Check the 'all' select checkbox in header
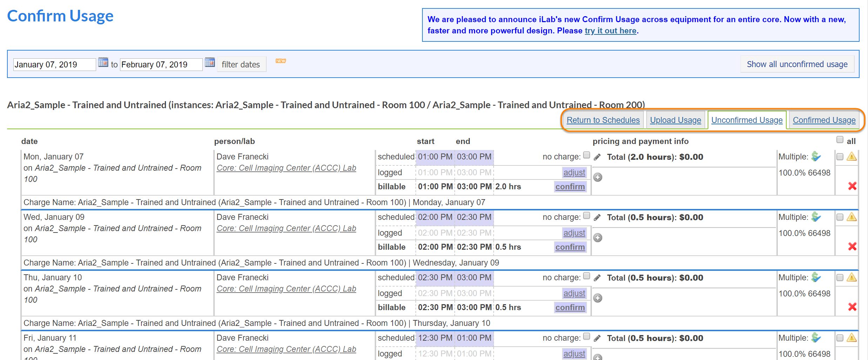Screen dimensions: 868x360 click(840, 140)
